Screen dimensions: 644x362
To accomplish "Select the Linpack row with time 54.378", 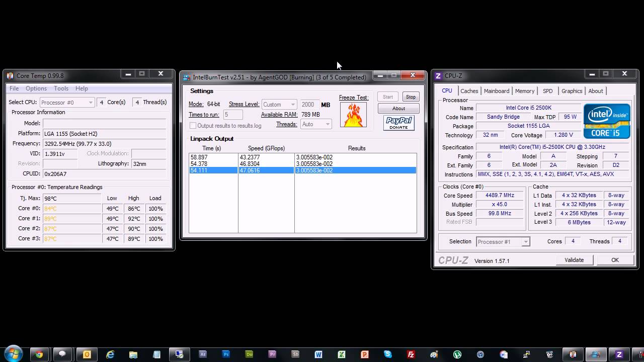I will 303,164.
